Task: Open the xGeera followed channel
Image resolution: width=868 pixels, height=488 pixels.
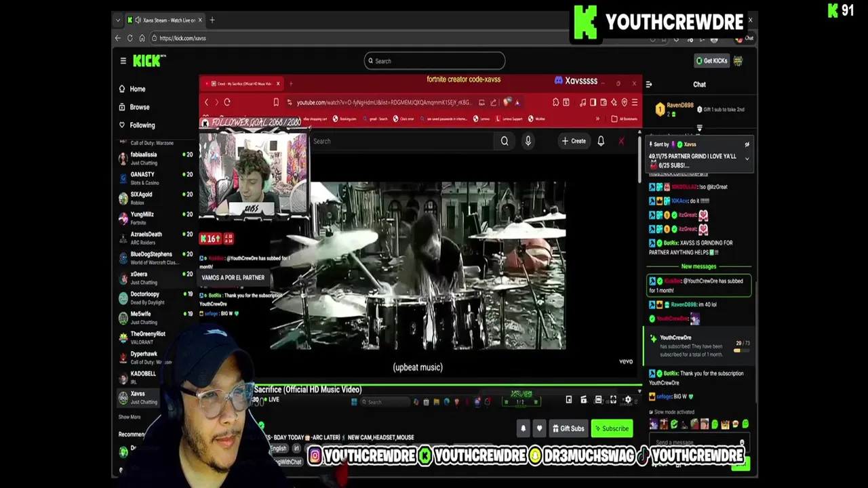Action: 155,278
